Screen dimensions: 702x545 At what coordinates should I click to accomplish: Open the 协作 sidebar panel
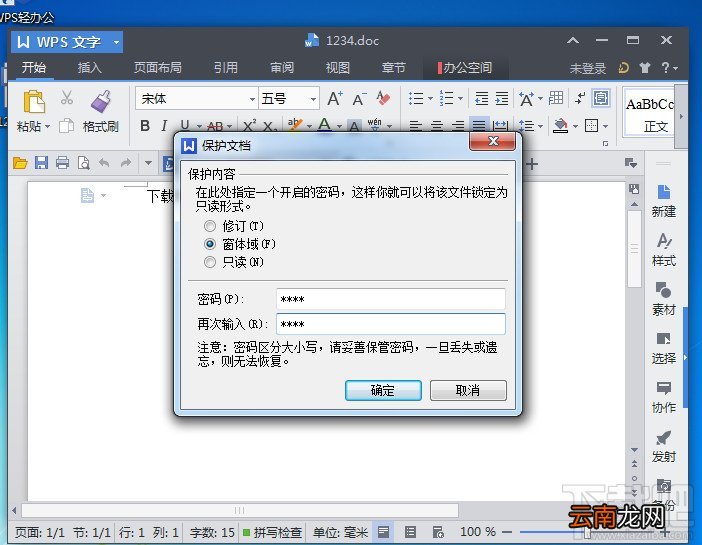click(664, 397)
